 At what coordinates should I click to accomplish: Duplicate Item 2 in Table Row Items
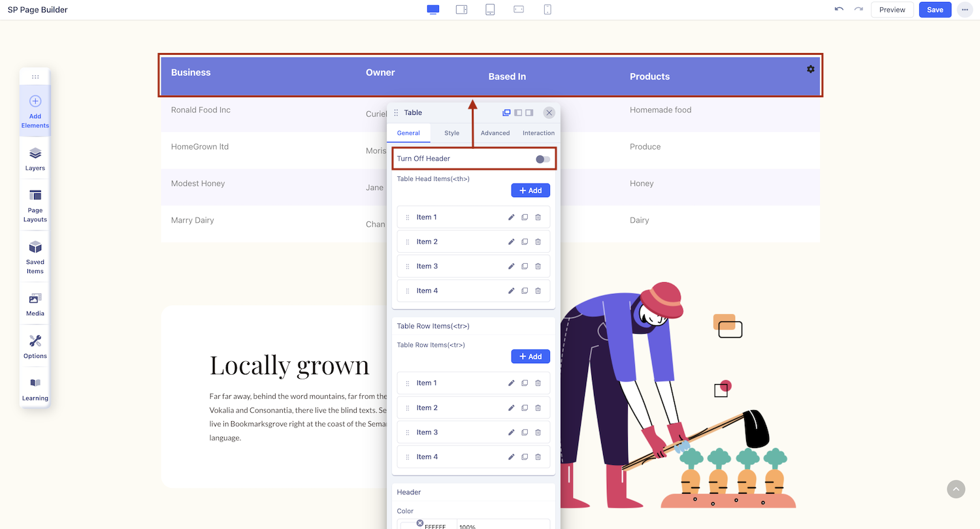pos(525,408)
